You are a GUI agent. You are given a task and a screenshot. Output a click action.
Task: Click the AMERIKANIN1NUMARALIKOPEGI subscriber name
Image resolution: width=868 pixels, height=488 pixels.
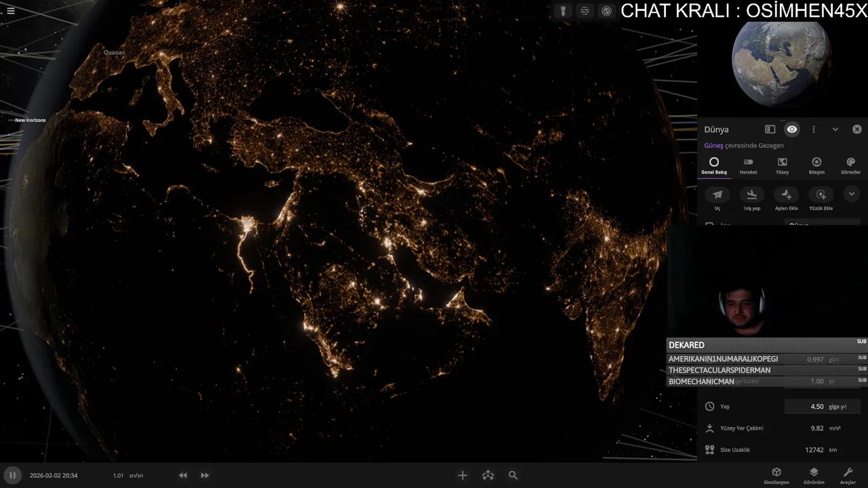click(x=723, y=359)
